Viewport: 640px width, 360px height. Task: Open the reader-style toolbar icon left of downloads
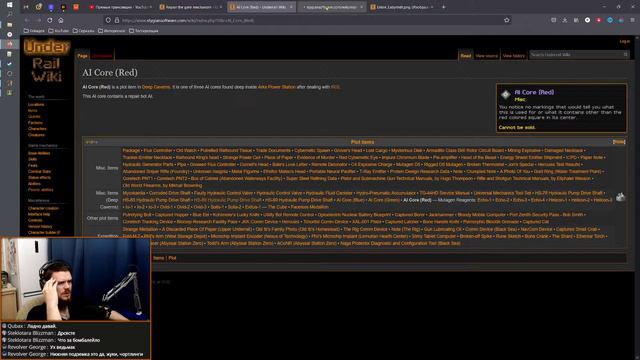point(553,20)
